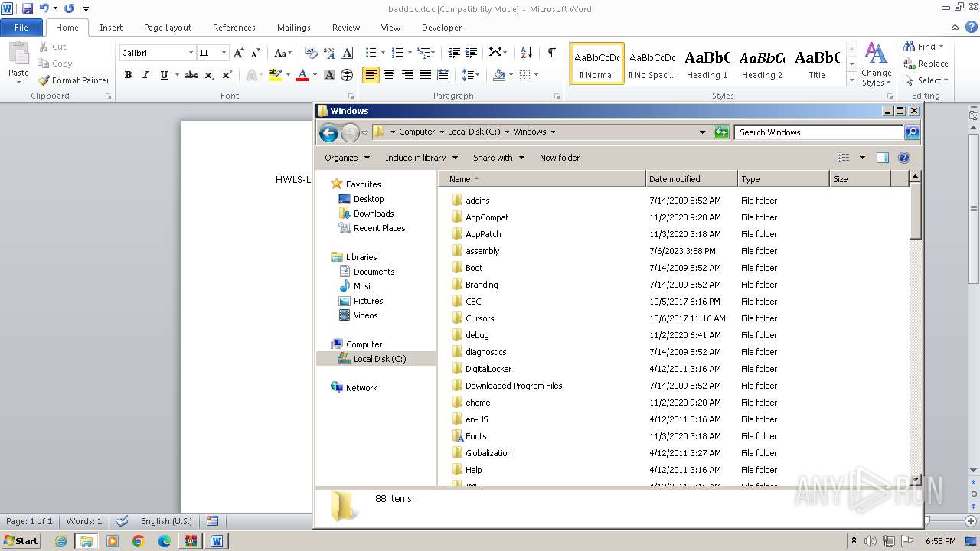Image resolution: width=980 pixels, height=551 pixels.
Task: Click the Text Highlight Color swatch button
Action: (x=276, y=75)
